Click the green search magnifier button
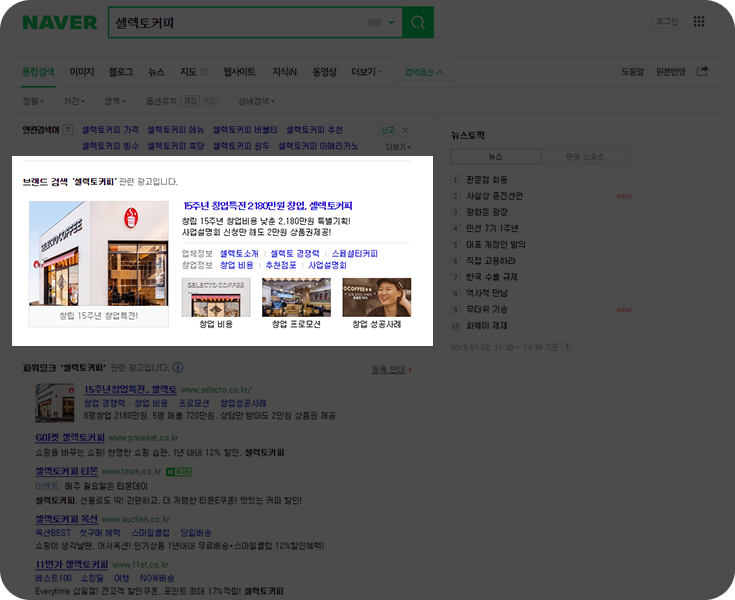 [x=418, y=22]
